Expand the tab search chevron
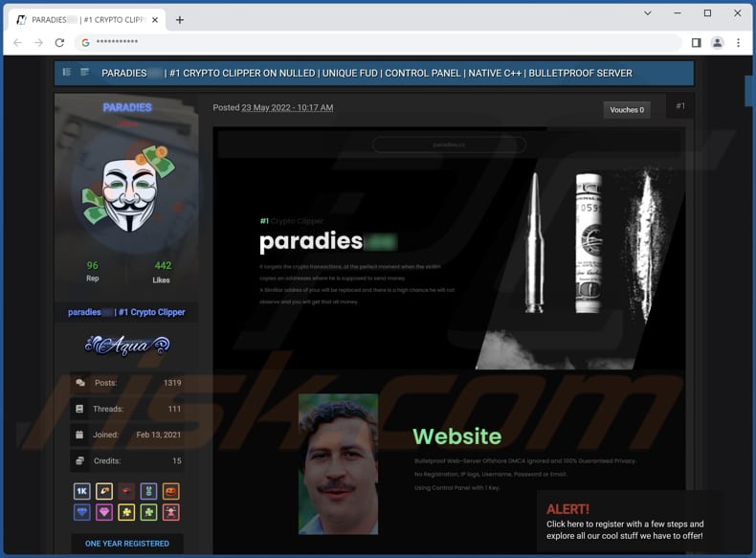756x558 pixels. coord(648,13)
